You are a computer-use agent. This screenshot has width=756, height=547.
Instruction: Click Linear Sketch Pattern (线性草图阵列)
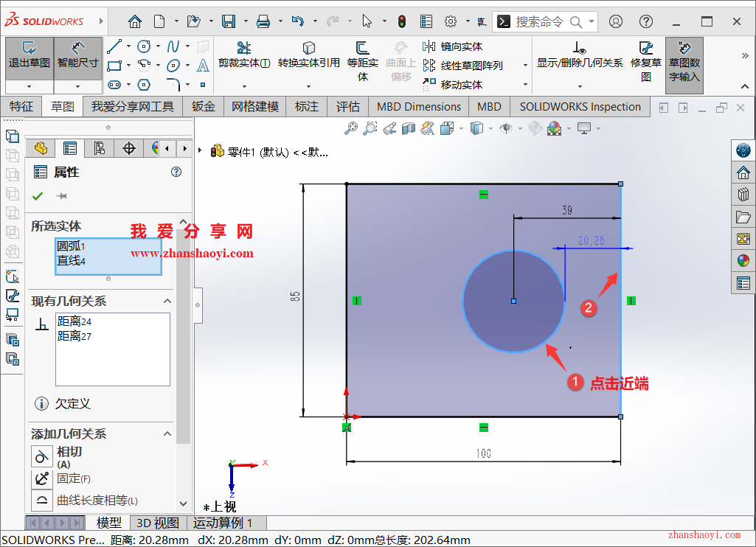pyautogui.click(x=463, y=65)
